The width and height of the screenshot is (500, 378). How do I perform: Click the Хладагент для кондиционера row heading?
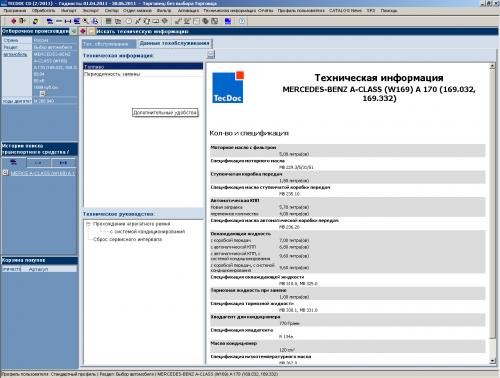(x=245, y=317)
